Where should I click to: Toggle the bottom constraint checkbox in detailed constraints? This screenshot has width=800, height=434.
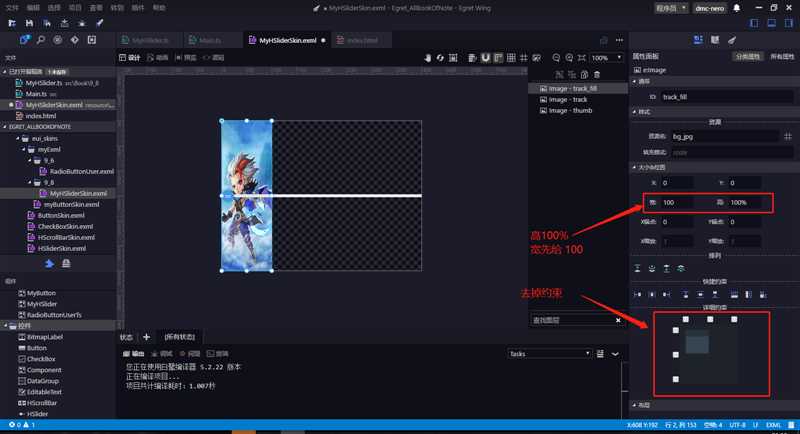[x=676, y=379]
